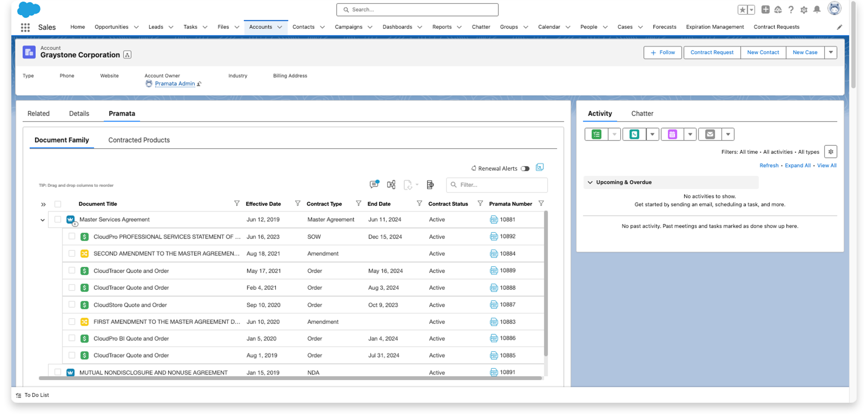This screenshot has width=868, height=418.
Task: Check the SECOND AMENDMENT row checkbox
Action: pyautogui.click(x=72, y=253)
